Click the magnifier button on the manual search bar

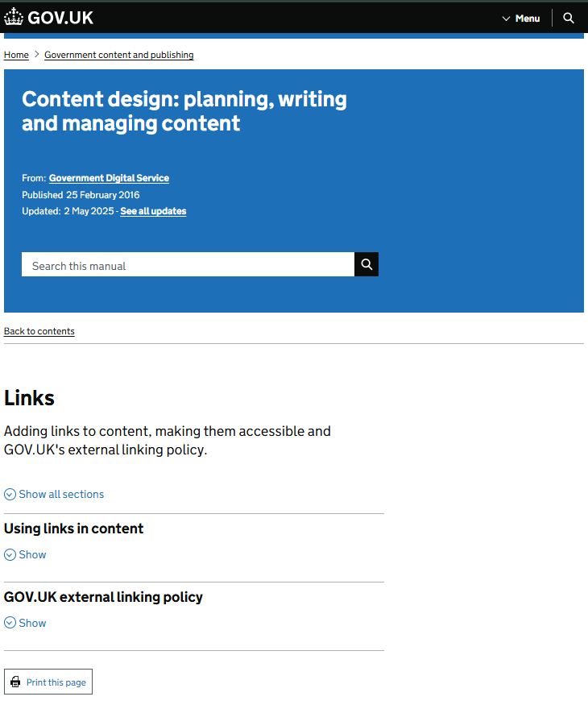click(x=366, y=264)
